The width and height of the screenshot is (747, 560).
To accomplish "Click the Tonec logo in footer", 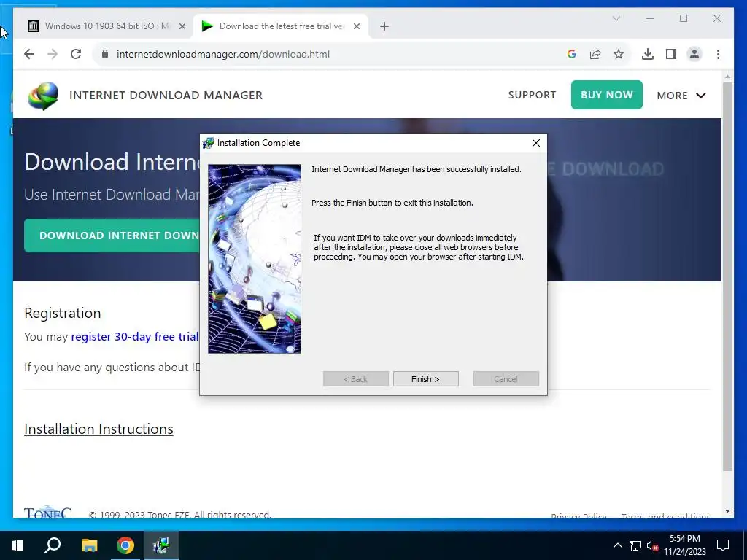I will pyautogui.click(x=47, y=512).
